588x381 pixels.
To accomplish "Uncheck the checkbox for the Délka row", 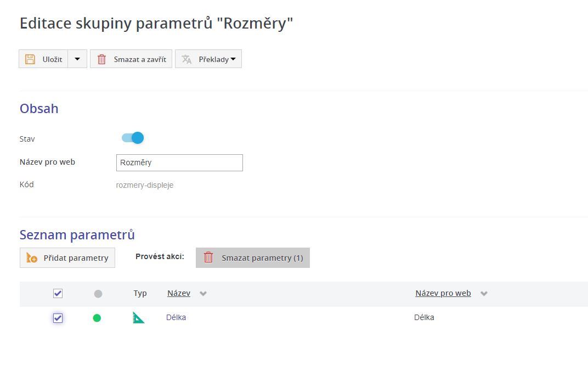I will coord(58,318).
